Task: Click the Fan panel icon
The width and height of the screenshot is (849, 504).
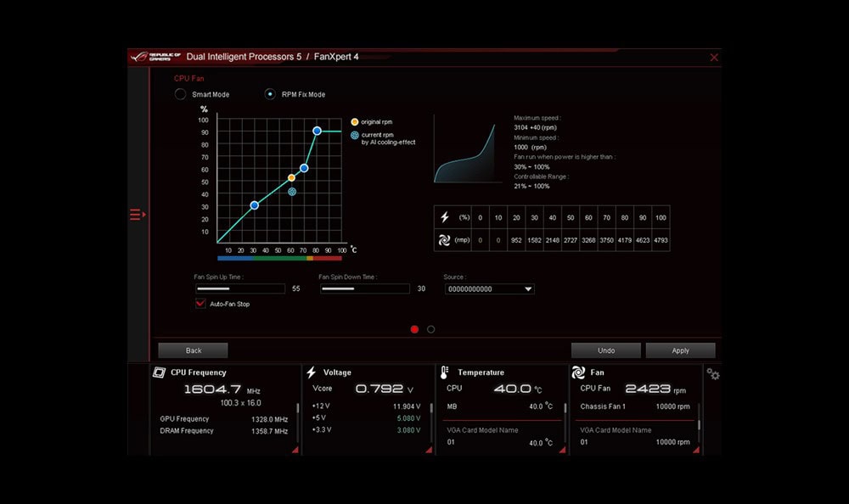Action: (578, 372)
